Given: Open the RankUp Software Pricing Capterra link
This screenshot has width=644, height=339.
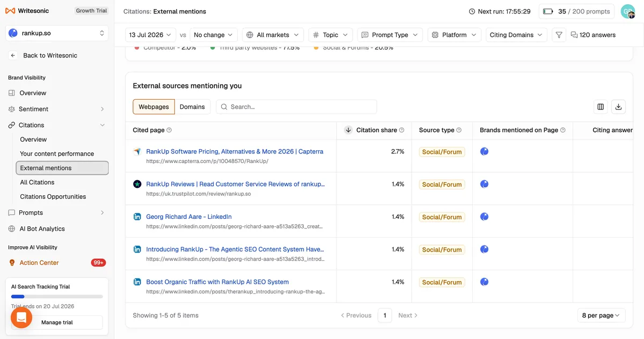Looking at the screenshot, I should tap(235, 152).
